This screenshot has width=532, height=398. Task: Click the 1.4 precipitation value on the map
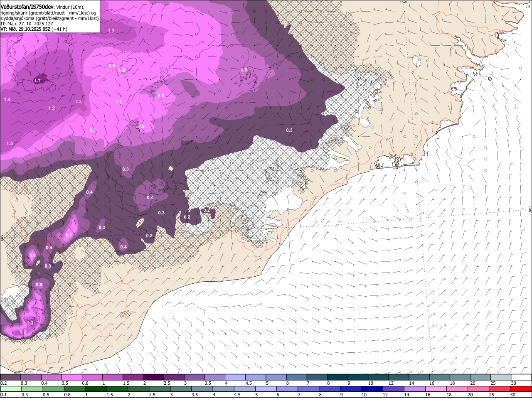[x=7, y=99]
